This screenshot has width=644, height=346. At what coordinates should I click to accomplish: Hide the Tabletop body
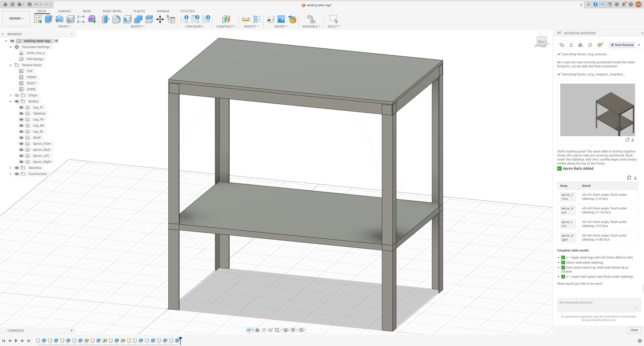pyautogui.click(x=21, y=113)
